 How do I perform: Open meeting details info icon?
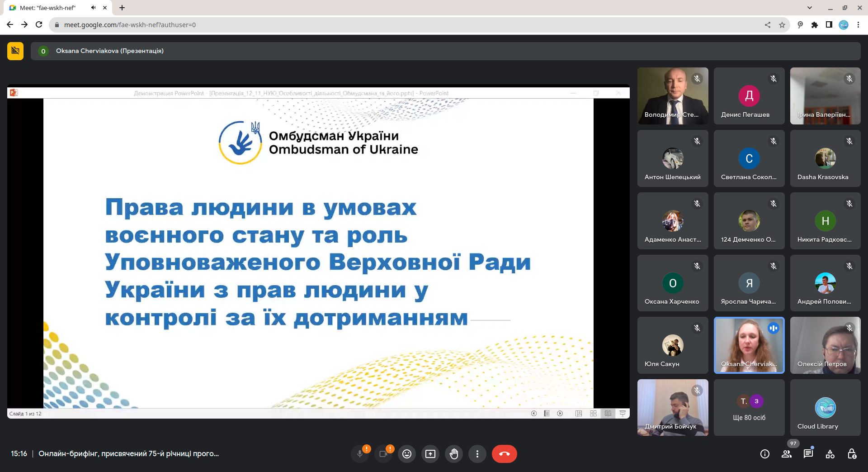[765, 454]
